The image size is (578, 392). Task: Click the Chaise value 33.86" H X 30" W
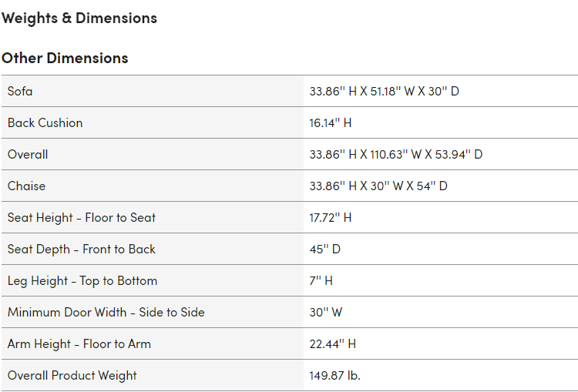tap(378, 186)
